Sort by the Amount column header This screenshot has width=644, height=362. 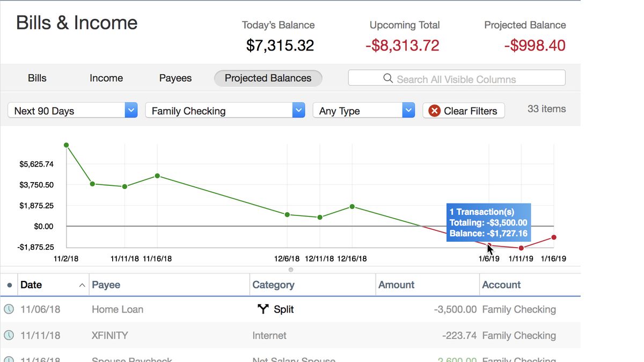396,285
